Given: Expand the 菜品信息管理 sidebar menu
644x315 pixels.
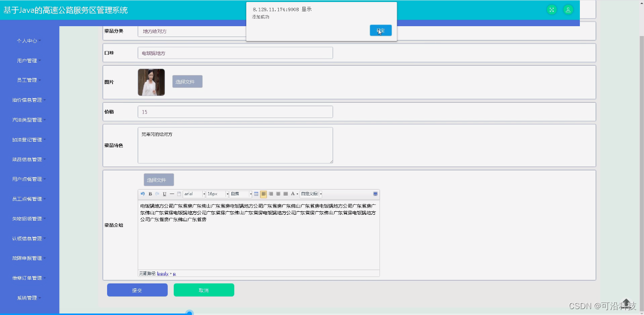Looking at the screenshot, I should pyautogui.click(x=28, y=159).
